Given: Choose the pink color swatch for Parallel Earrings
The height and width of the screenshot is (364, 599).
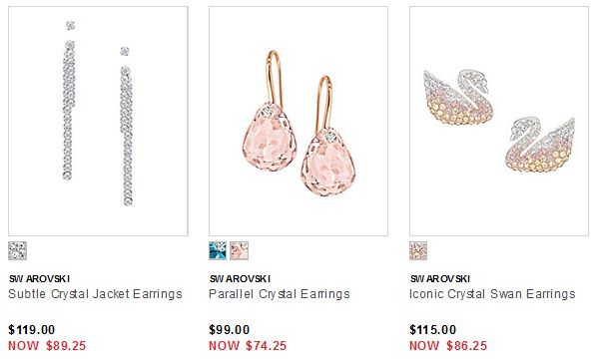Looking at the screenshot, I should point(240,250).
